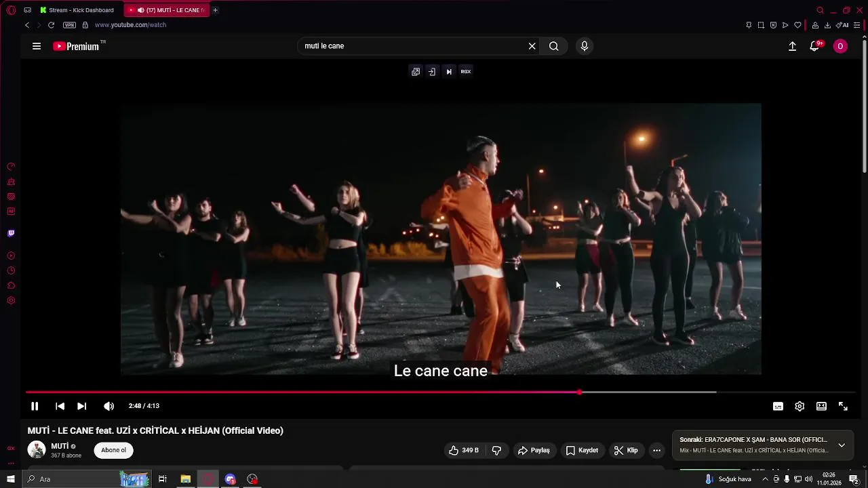Open the notifications bell with 9+ badge
Viewport: 868px width, 488px height.
[x=815, y=46]
